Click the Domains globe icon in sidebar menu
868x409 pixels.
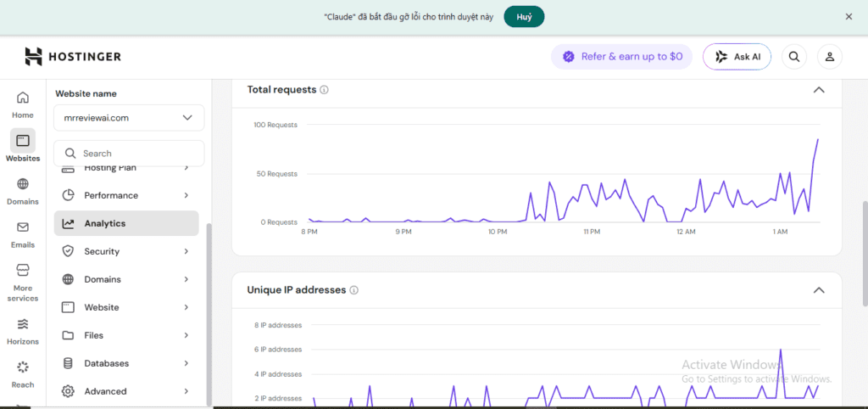(x=68, y=279)
